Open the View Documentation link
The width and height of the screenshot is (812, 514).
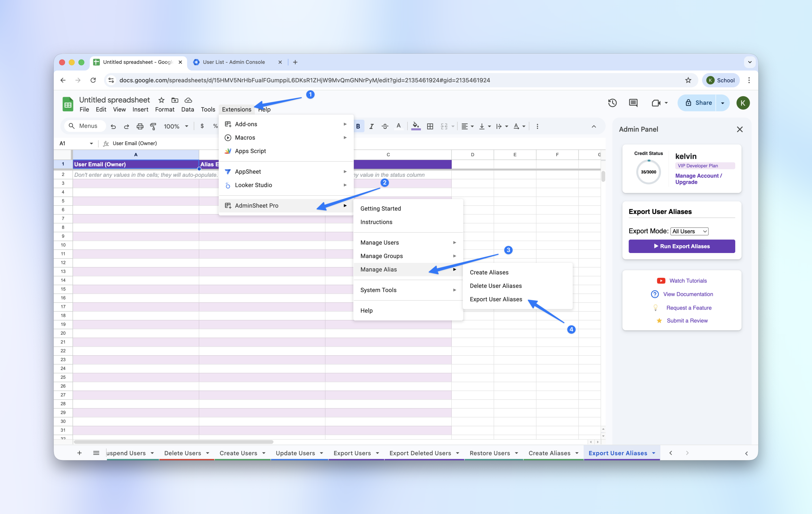click(688, 294)
